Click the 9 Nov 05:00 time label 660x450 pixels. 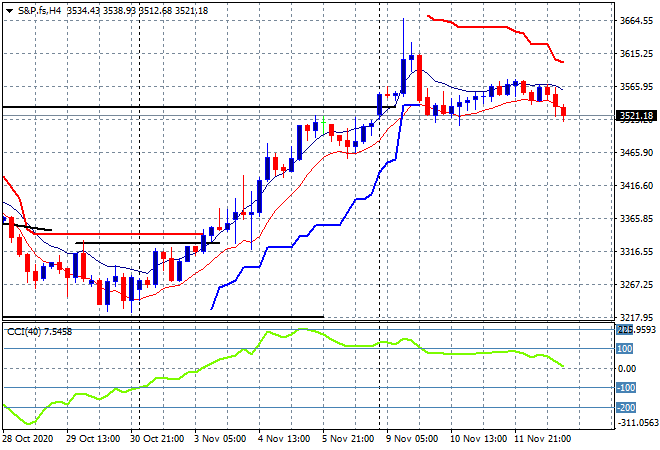coord(412,439)
